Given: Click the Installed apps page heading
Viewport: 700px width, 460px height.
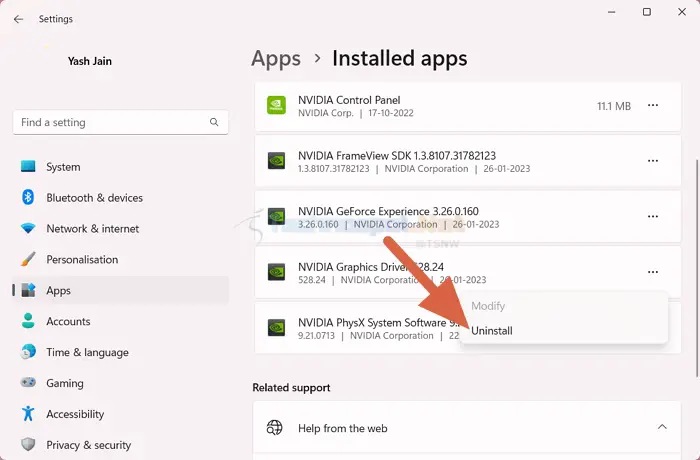Looking at the screenshot, I should click(400, 59).
